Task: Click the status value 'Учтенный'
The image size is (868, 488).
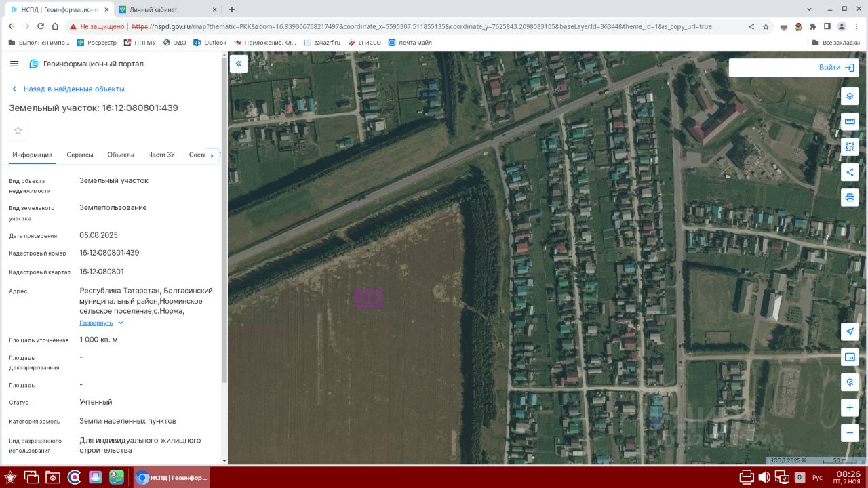Action: point(96,402)
